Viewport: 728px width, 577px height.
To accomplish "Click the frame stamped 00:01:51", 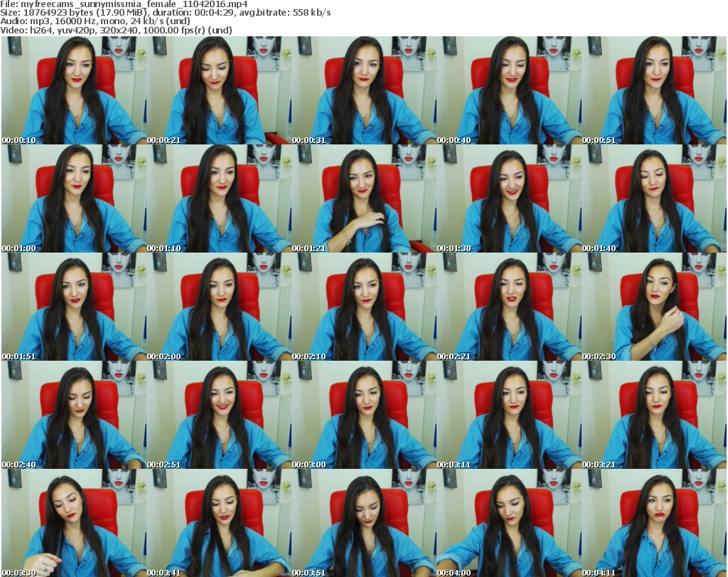I will pos(74,307).
